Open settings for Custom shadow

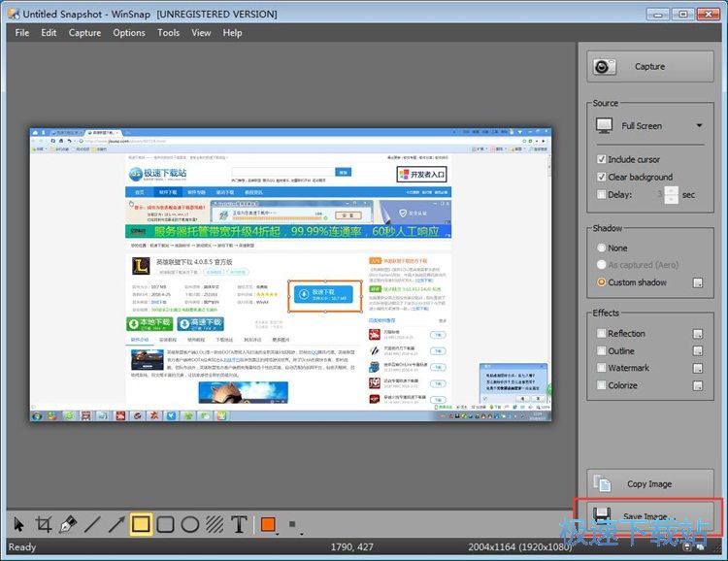[x=698, y=282]
